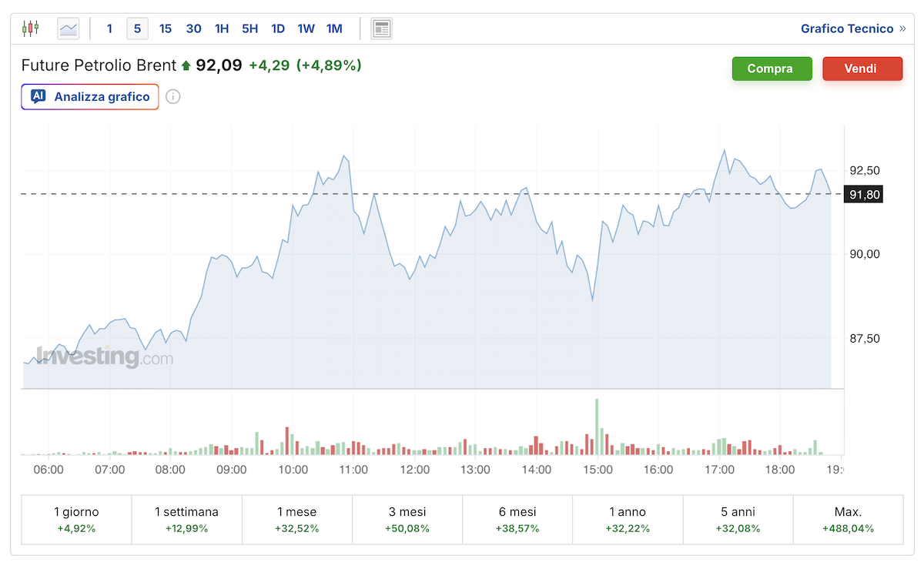924x569 pixels.
Task: Switch to the 1H interval
Action: coord(222,28)
